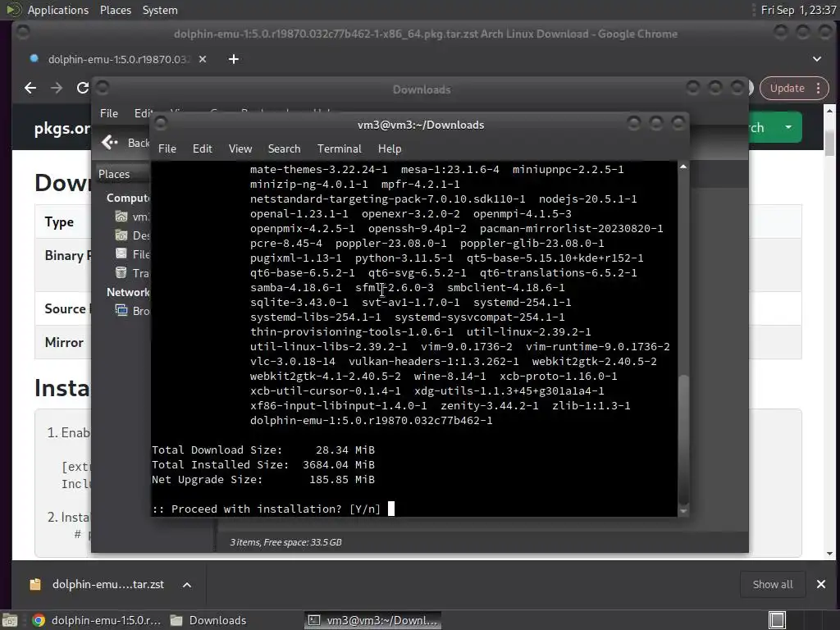The height and width of the screenshot is (630, 840).
Task: Click Chrome forward navigation arrow
Action: coord(57,88)
